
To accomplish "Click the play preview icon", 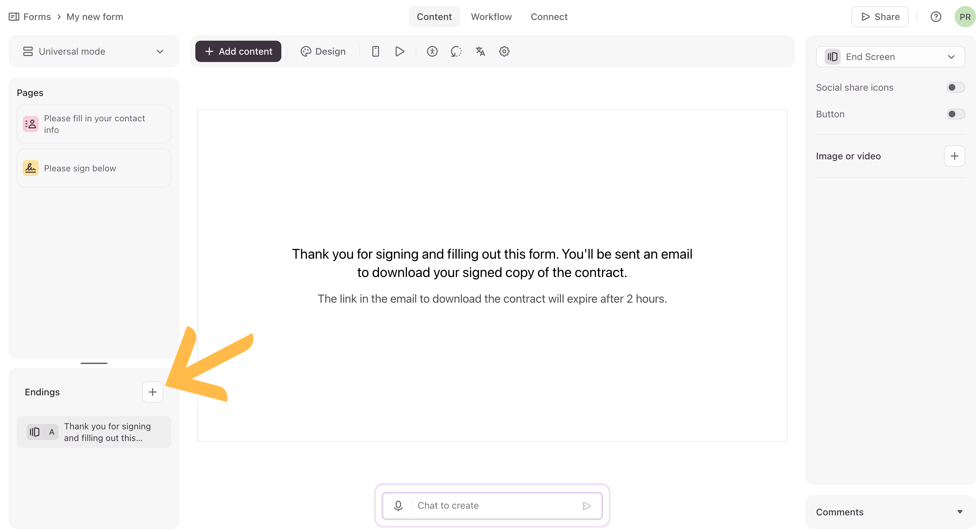I will pos(399,51).
